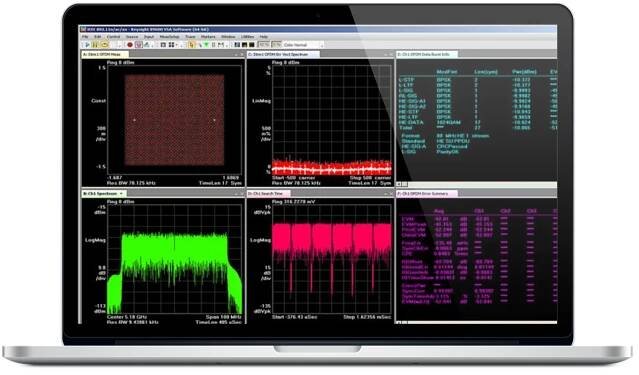Select the C: Ch1 OFDM Err Vect Spectrum tab
Image resolution: width=639 pixels, height=375 pixels.
[x=283, y=54]
